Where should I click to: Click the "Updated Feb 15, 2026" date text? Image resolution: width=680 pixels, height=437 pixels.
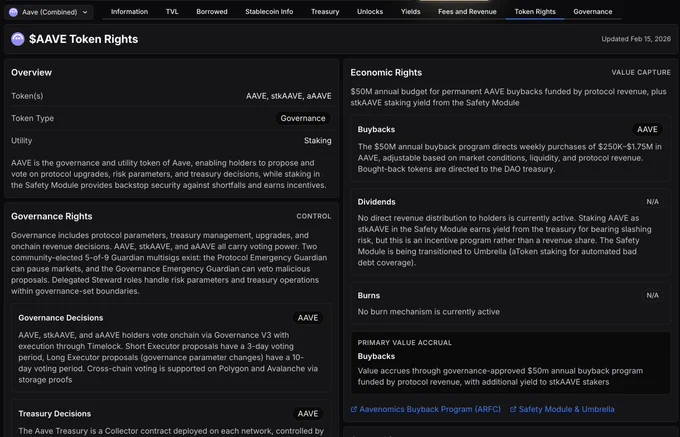pyautogui.click(x=636, y=39)
